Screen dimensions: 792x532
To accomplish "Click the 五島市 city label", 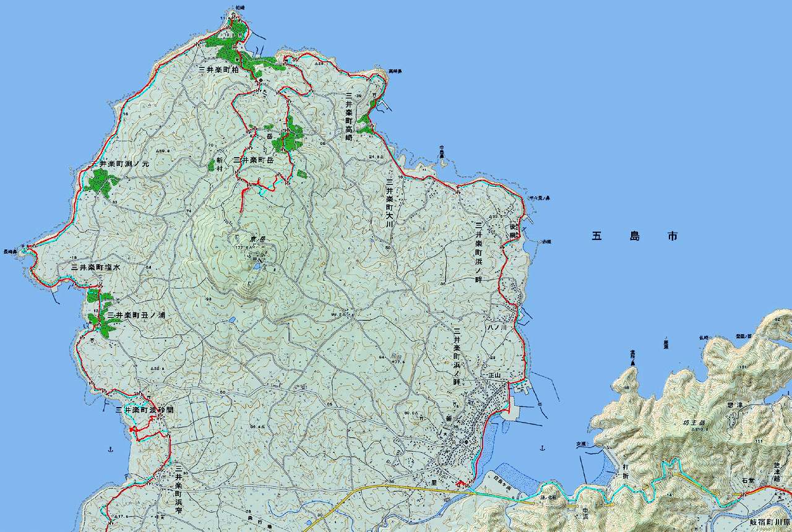I will [x=634, y=236].
